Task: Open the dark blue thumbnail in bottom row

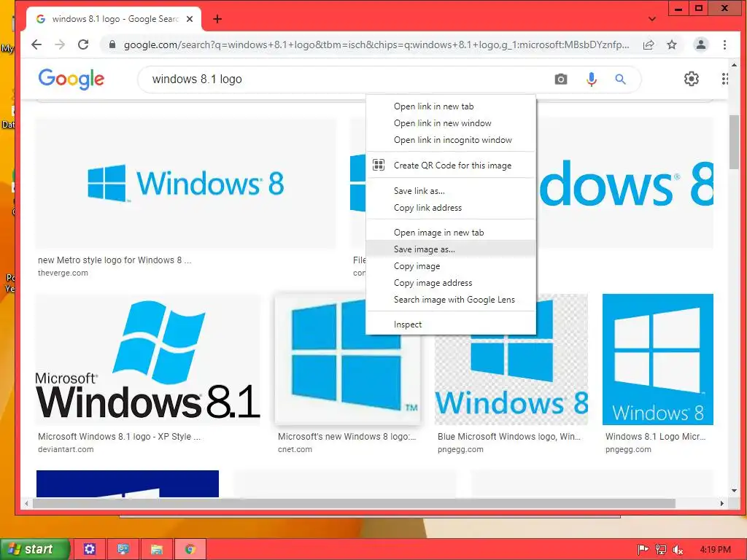Action: [x=127, y=483]
